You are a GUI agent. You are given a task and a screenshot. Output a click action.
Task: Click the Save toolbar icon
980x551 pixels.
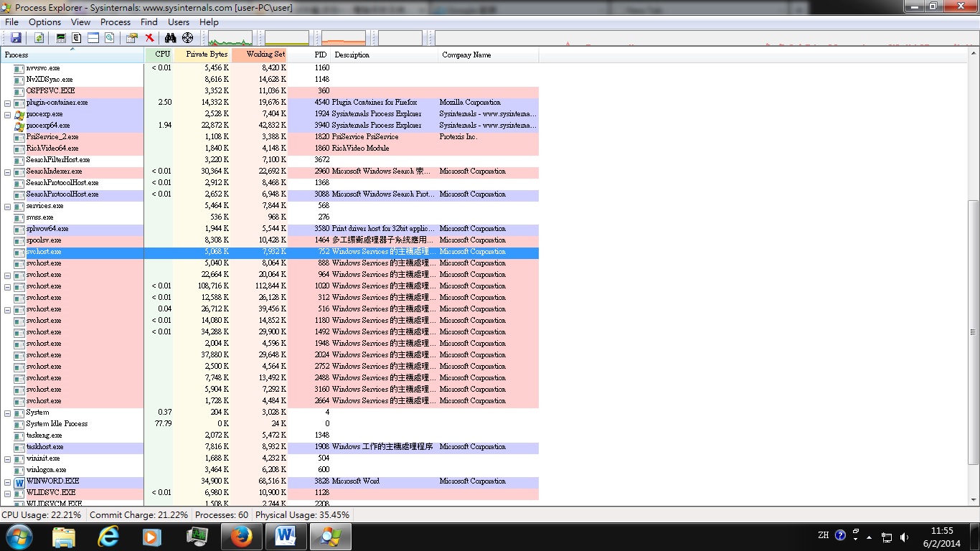click(16, 38)
